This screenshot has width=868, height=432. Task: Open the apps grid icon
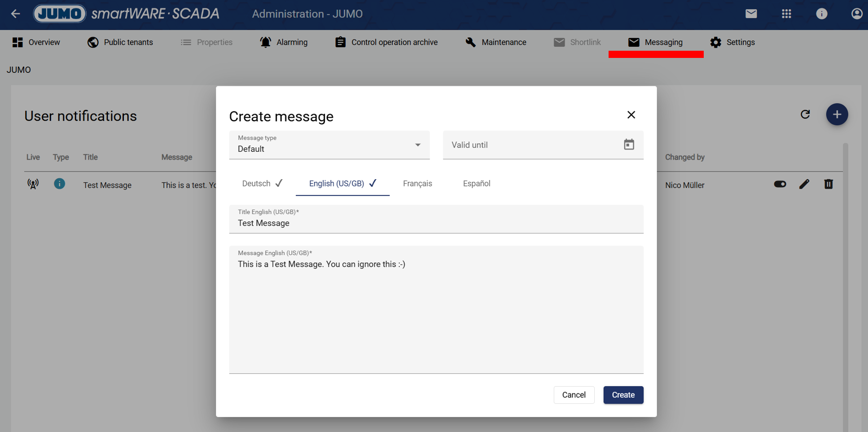point(786,14)
